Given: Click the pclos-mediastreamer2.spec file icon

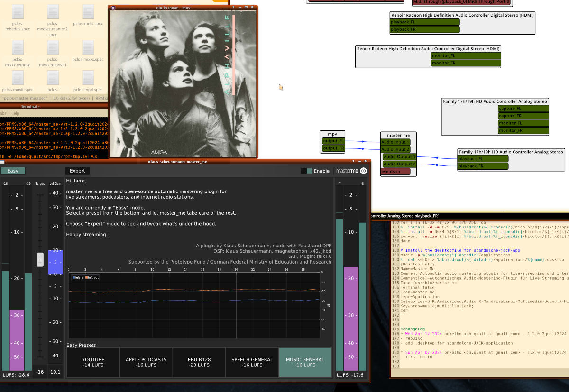Looking at the screenshot, I should [x=53, y=12].
